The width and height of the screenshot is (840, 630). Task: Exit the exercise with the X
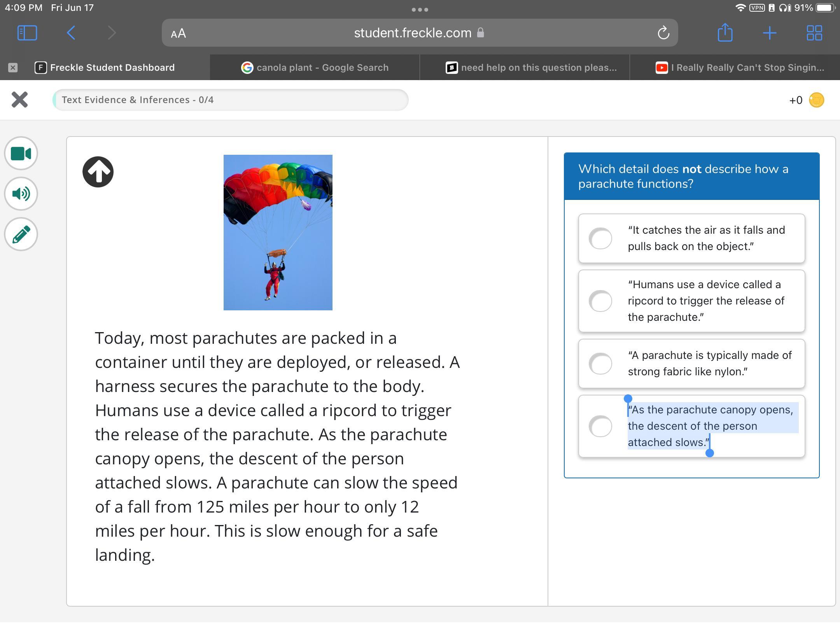(19, 100)
